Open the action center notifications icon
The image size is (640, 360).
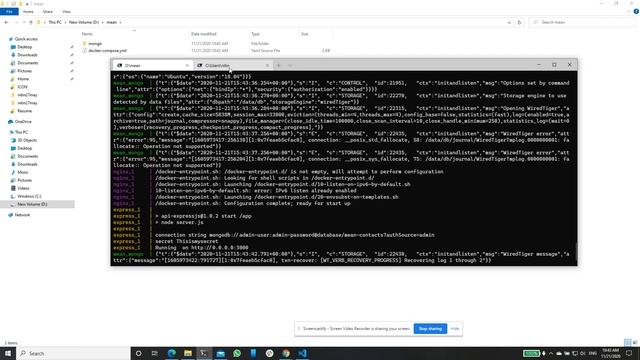point(629,353)
